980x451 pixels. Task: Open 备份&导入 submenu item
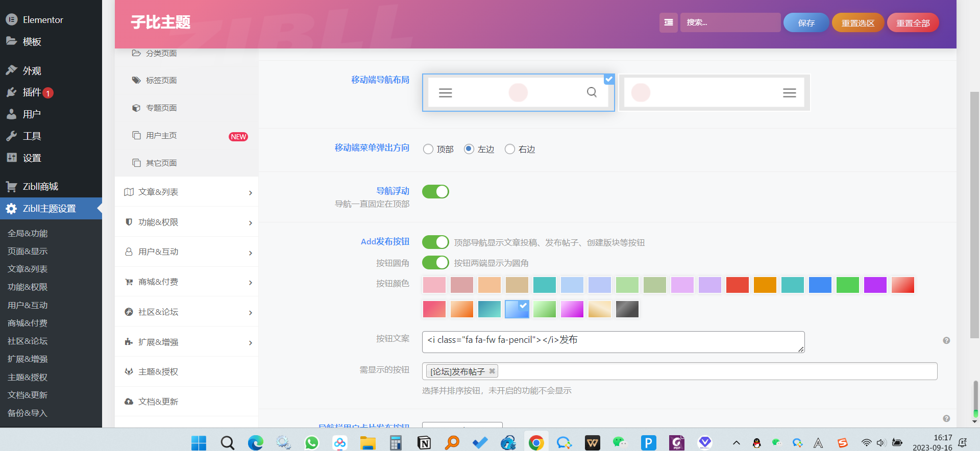28,413
